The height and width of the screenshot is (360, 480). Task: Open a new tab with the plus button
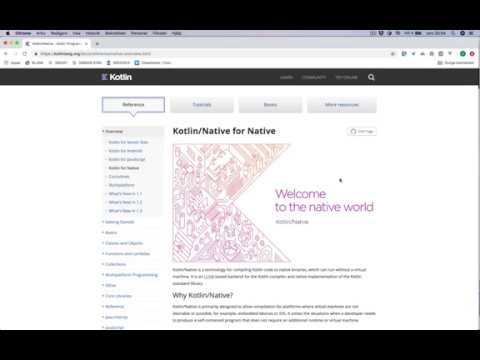click(x=97, y=44)
